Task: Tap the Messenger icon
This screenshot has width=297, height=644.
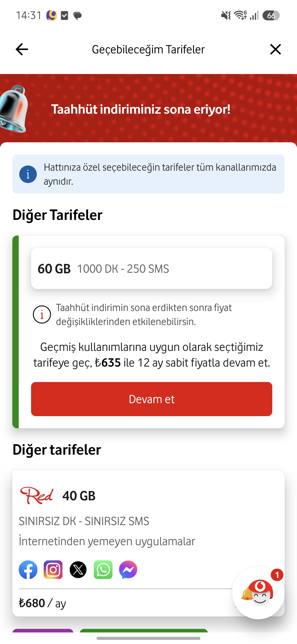Action: tap(128, 570)
